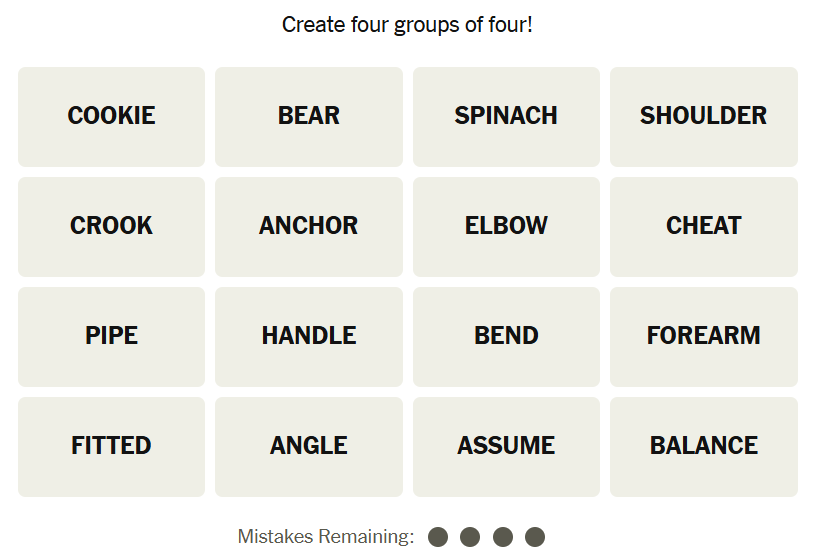814x558 pixels.
Task: Click the 'Mistakes Remaining:' label
Action: coord(326,537)
